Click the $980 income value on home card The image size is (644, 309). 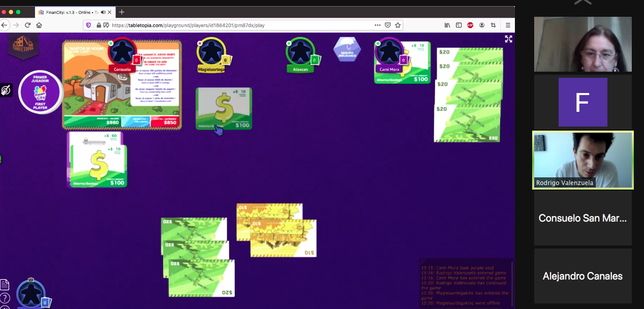click(113, 122)
